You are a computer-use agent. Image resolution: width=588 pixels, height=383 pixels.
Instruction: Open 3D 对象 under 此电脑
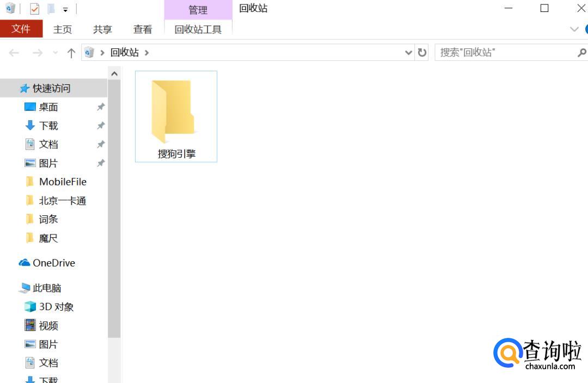coord(56,307)
